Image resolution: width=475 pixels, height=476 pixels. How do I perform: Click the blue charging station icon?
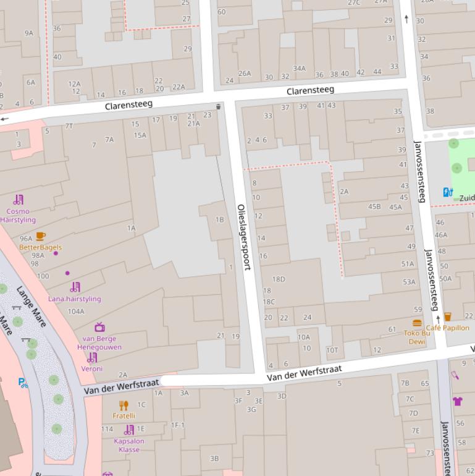pyautogui.click(x=448, y=192)
